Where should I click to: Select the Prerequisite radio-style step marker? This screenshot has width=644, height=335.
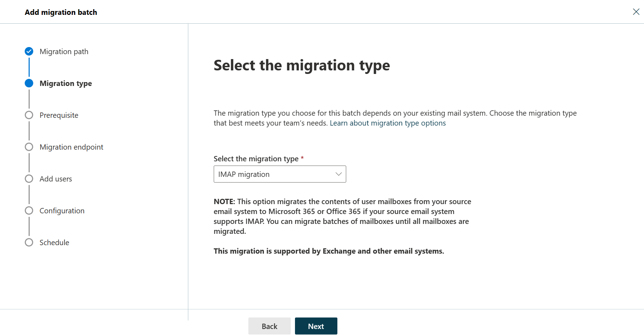[x=29, y=115]
